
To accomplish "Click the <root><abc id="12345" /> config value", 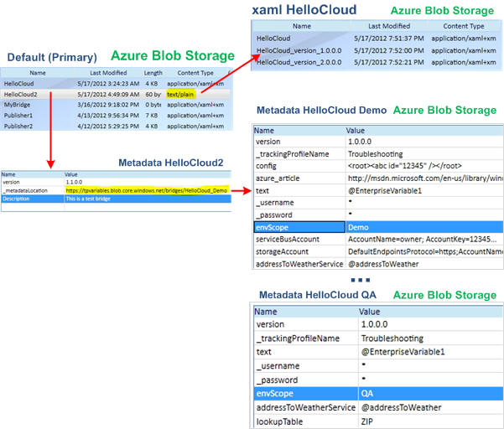I will (x=405, y=166).
